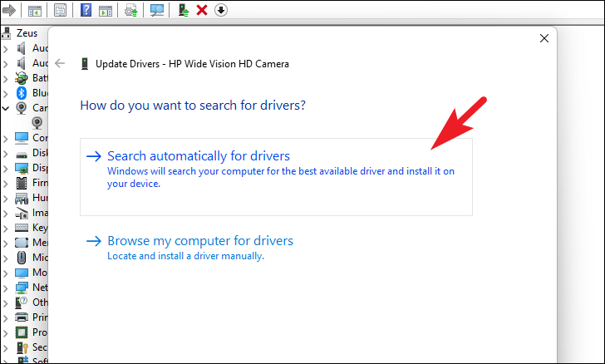This screenshot has width=605, height=364.
Task: Expand the Bluetooth category chevron
Action: tap(5, 93)
